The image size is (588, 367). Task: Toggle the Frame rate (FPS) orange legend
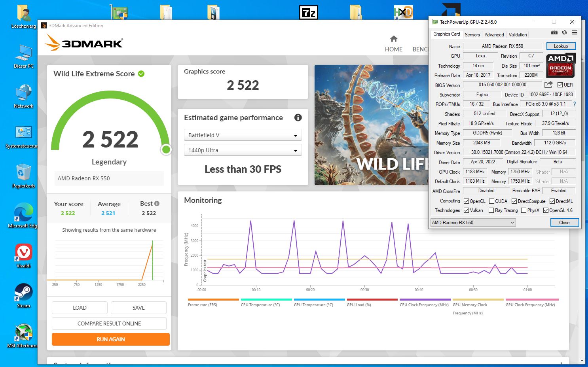tap(213, 303)
